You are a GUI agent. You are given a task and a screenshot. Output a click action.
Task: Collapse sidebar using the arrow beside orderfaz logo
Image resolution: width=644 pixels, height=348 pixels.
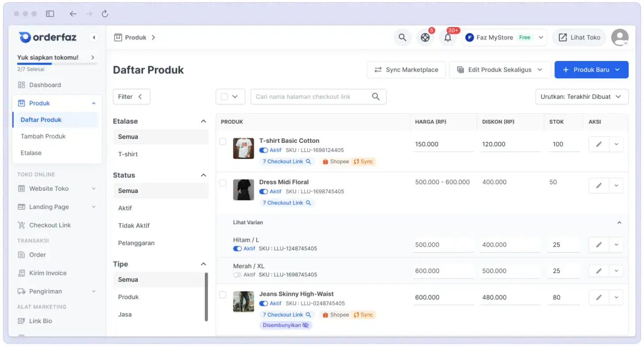point(94,38)
